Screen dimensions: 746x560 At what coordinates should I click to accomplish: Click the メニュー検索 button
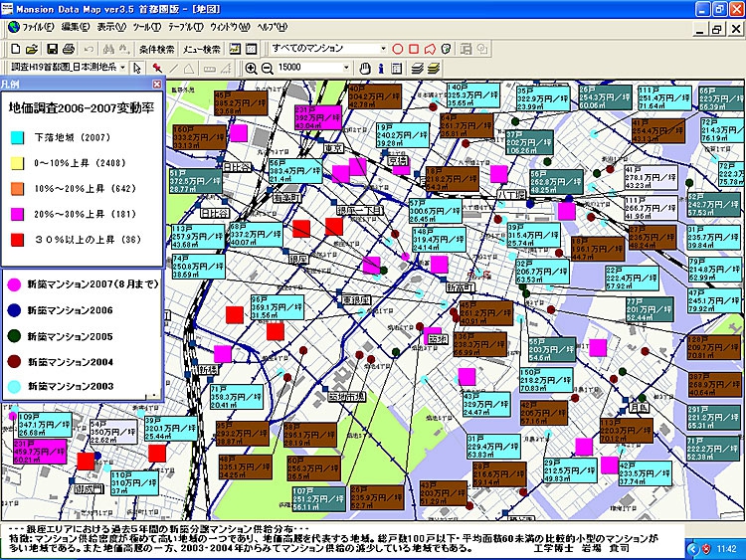(202, 48)
